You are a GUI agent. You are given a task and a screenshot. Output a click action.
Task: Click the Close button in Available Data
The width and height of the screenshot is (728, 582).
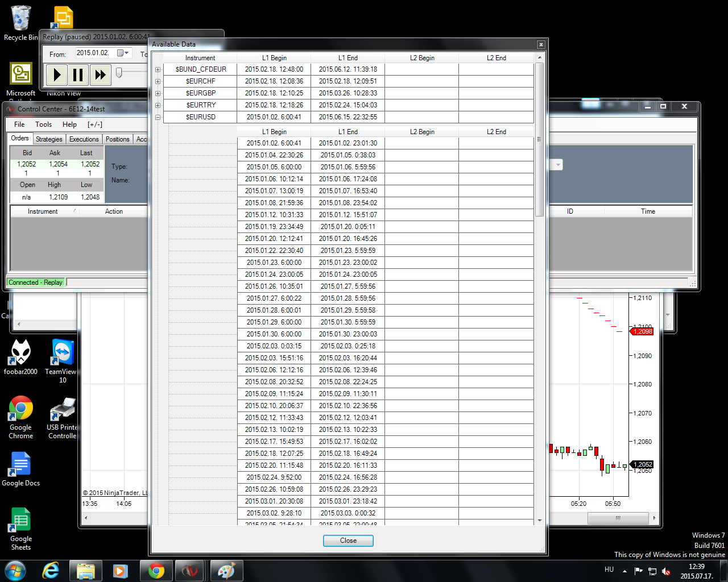coord(348,541)
